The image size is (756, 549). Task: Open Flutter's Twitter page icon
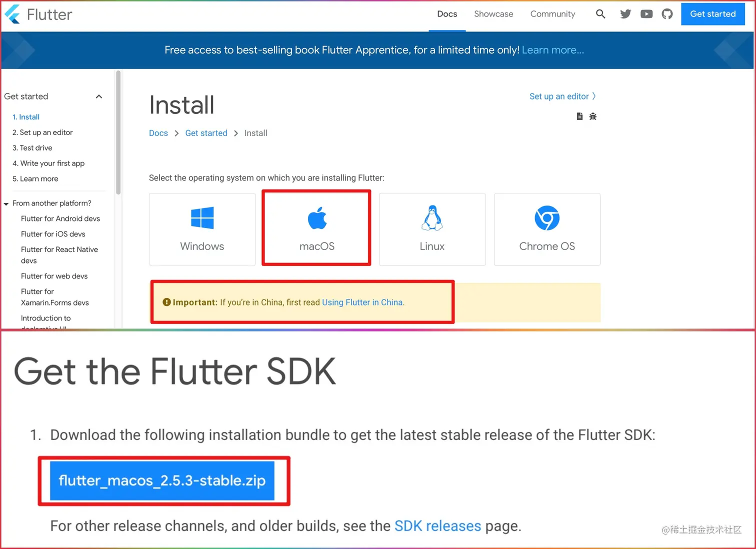tap(625, 14)
